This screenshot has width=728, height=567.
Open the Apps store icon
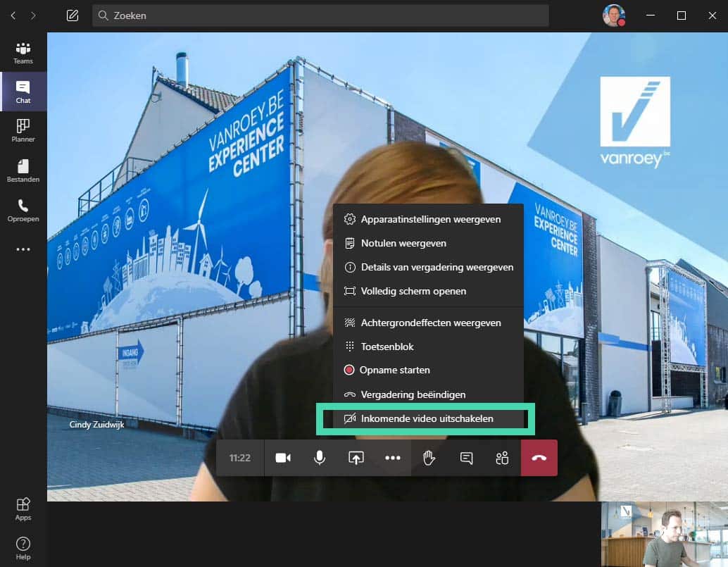[x=23, y=509]
